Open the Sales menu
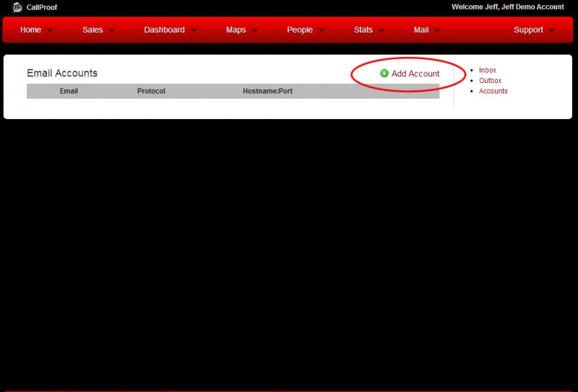This screenshot has height=392, width=578. pos(92,30)
